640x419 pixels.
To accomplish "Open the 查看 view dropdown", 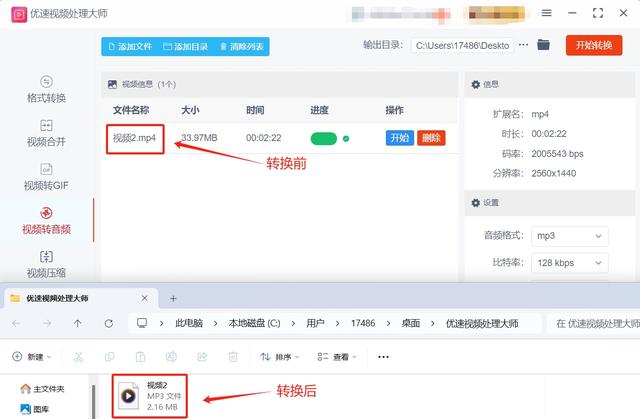I will click(337, 357).
